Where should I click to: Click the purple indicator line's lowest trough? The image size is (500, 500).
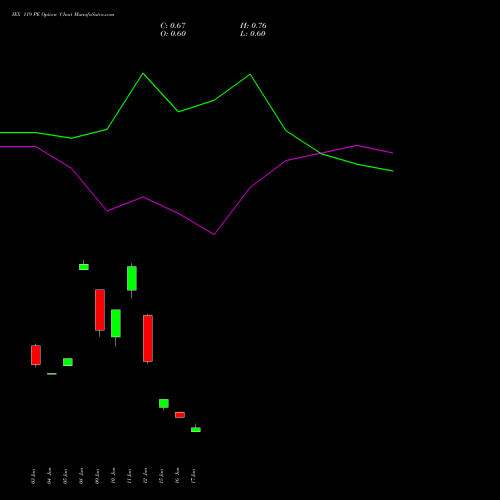[214, 234]
